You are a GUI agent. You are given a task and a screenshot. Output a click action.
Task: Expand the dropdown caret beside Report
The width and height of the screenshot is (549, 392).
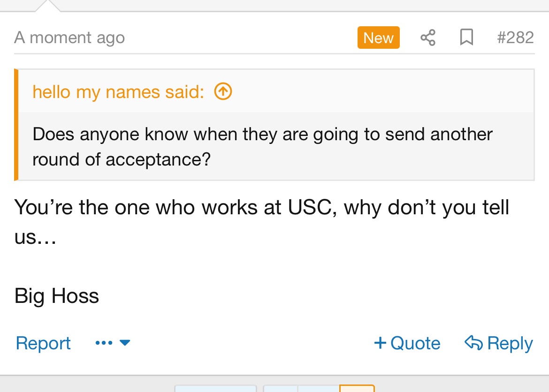click(125, 343)
